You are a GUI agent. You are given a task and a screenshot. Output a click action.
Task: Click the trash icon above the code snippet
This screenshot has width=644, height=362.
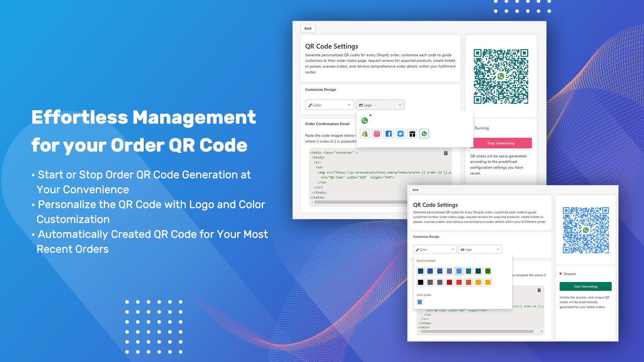click(446, 152)
